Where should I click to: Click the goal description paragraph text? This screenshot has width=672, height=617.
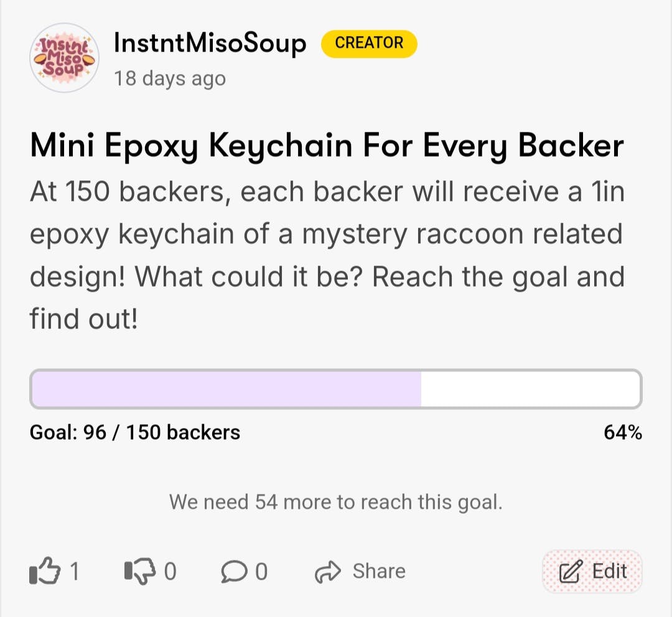click(327, 255)
